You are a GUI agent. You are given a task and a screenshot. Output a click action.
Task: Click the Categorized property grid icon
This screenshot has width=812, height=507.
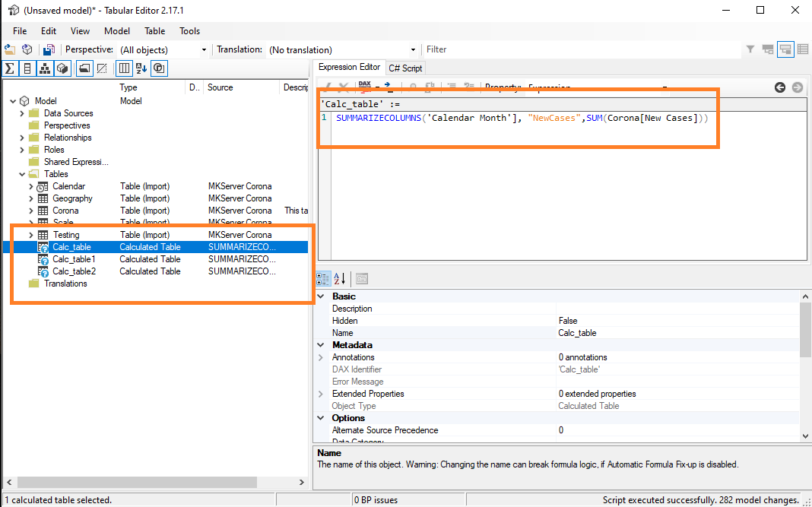point(323,279)
